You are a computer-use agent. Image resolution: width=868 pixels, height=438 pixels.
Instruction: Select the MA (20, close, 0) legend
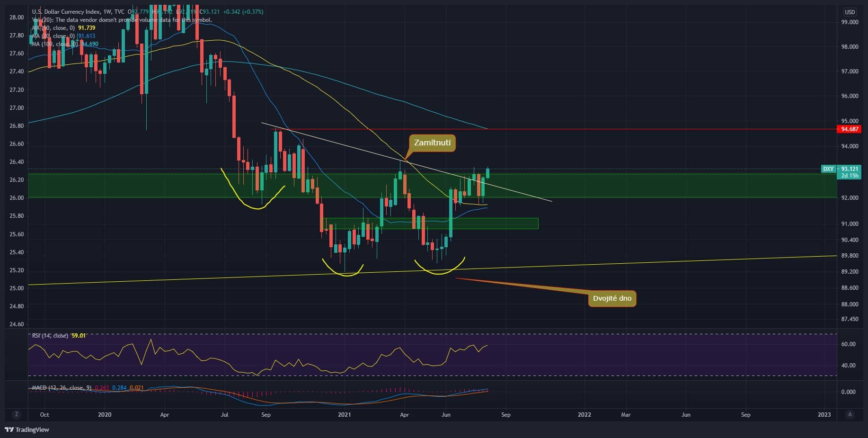pyautogui.click(x=53, y=36)
